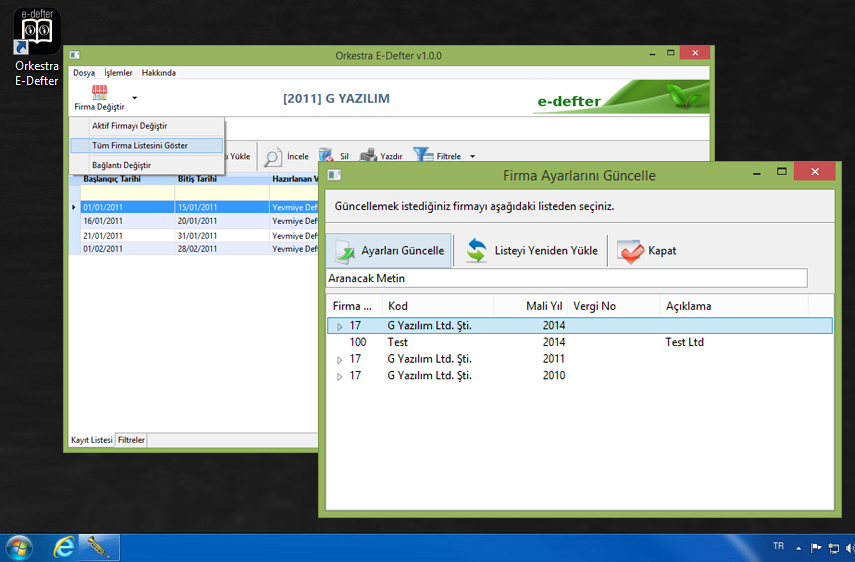Open the Filtrele dropdown arrow

point(472,157)
